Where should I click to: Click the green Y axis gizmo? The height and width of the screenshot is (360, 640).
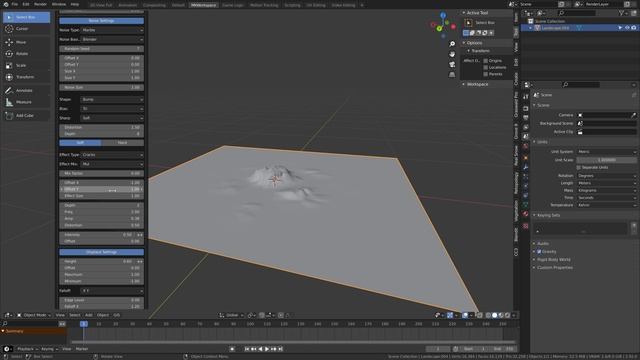pyautogui.click(x=439, y=28)
